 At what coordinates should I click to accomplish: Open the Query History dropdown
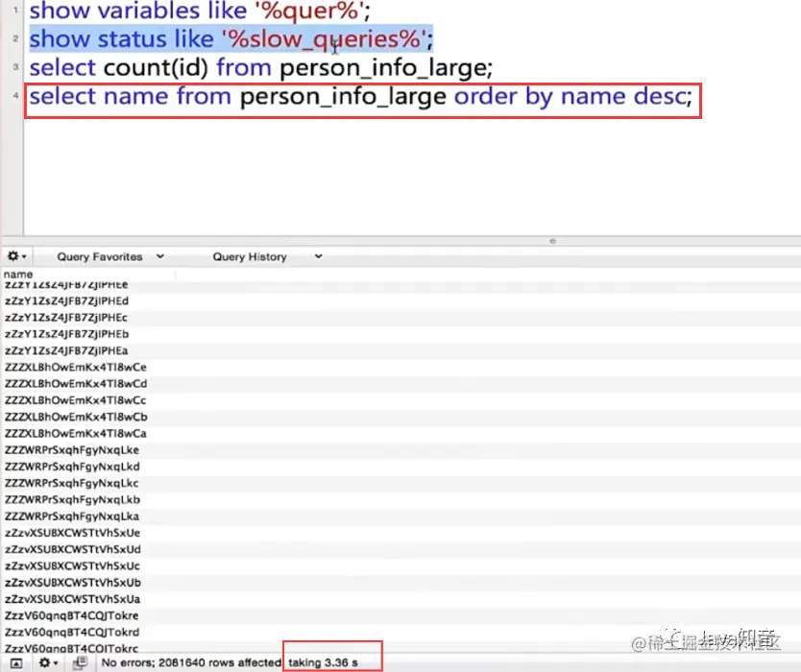click(x=268, y=257)
